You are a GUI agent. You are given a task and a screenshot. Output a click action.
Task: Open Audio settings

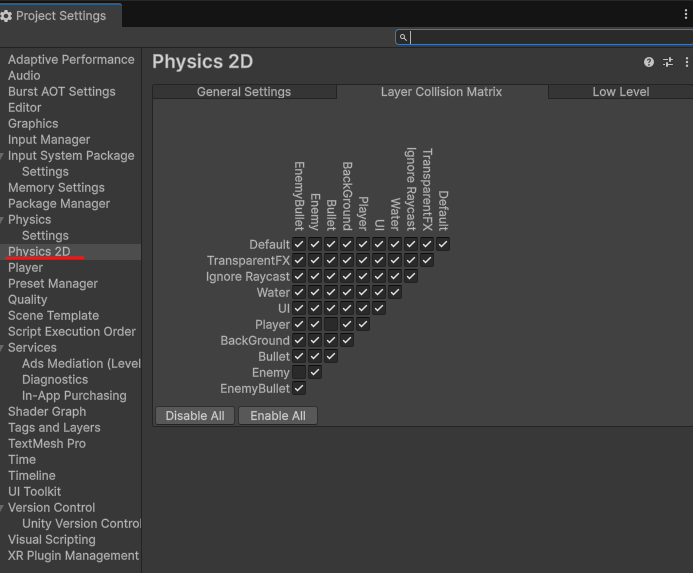[x=24, y=76]
